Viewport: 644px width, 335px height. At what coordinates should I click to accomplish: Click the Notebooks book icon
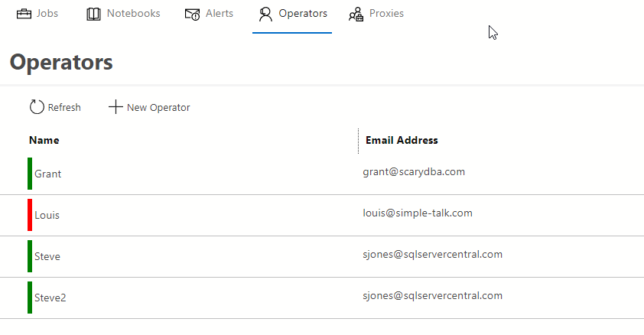[x=94, y=14]
